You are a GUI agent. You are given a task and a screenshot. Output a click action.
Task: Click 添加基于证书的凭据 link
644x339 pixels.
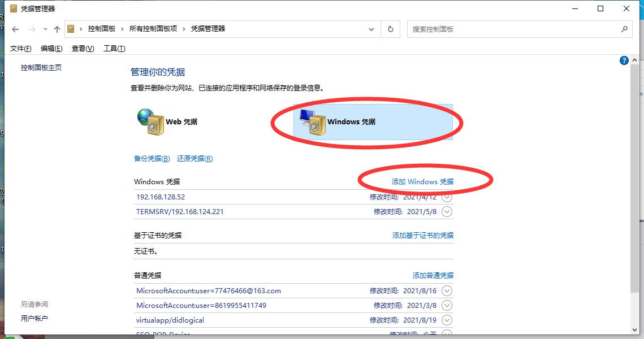click(422, 235)
